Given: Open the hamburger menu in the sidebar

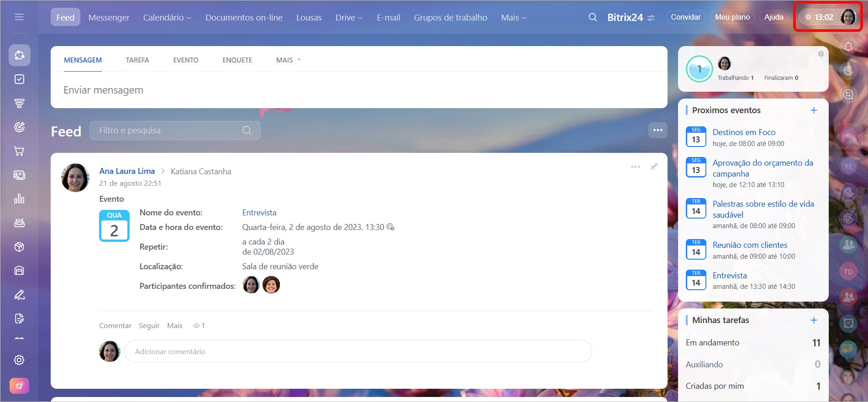Looking at the screenshot, I should pyautogui.click(x=19, y=17).
